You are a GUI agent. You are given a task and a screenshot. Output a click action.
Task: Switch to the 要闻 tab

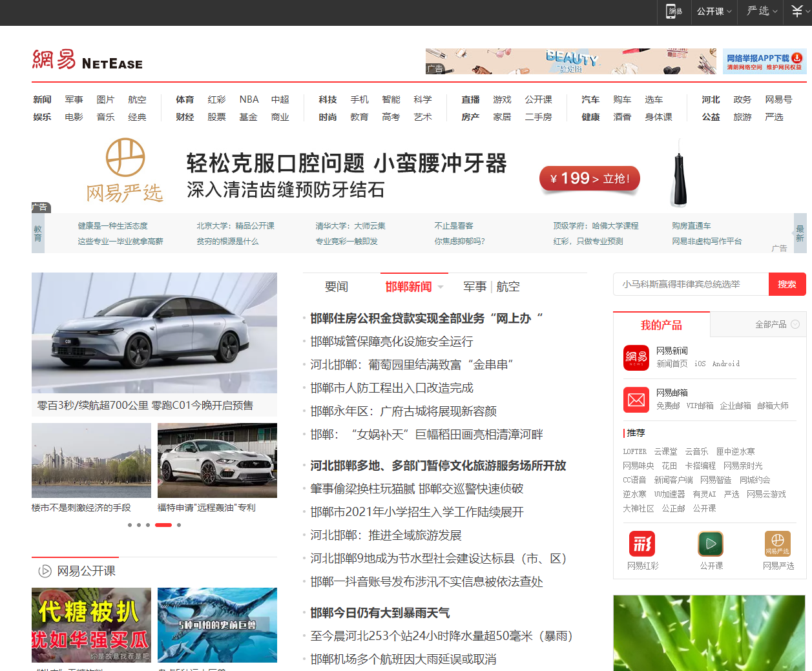coord(337,287)
